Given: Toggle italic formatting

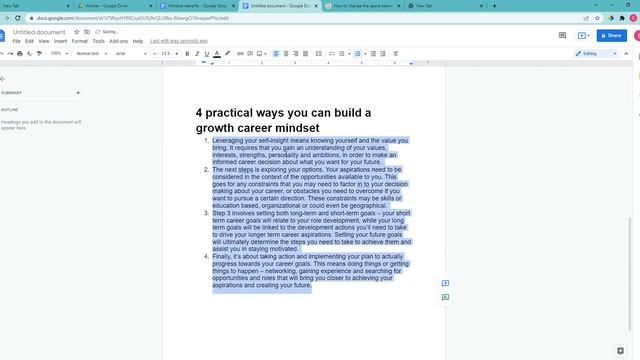Looking at the screenshot, I should click(x=197, y=53).
